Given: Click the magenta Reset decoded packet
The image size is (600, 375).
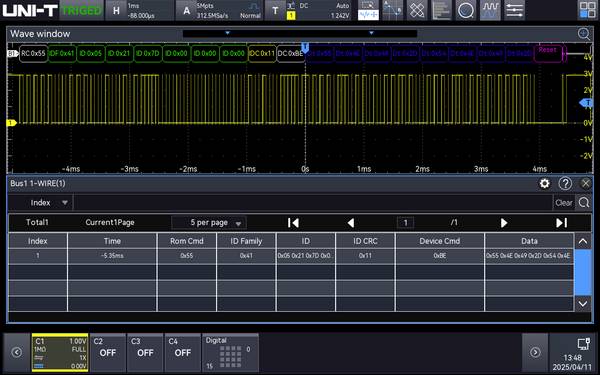Looking at the screenshot, I should tap(548, 53).
